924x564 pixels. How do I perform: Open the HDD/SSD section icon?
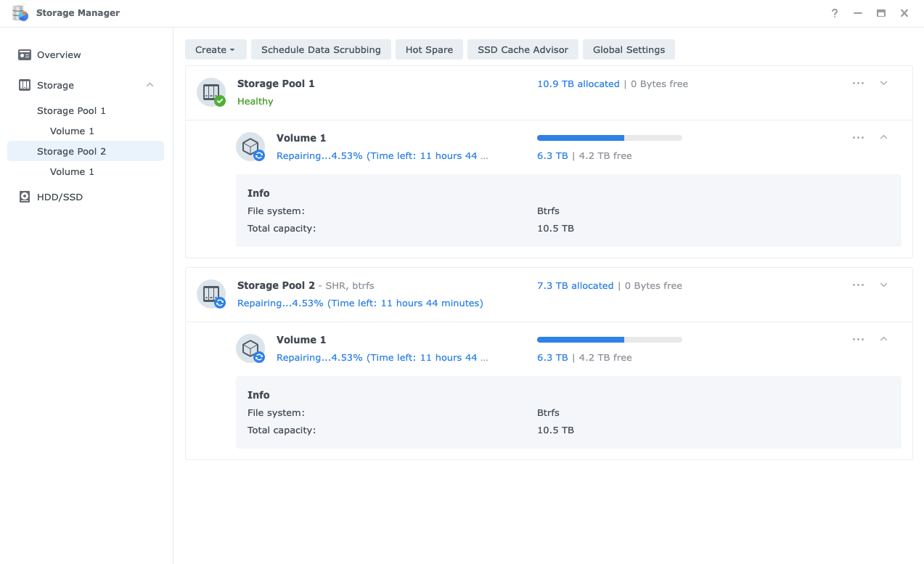pos(25,197)
